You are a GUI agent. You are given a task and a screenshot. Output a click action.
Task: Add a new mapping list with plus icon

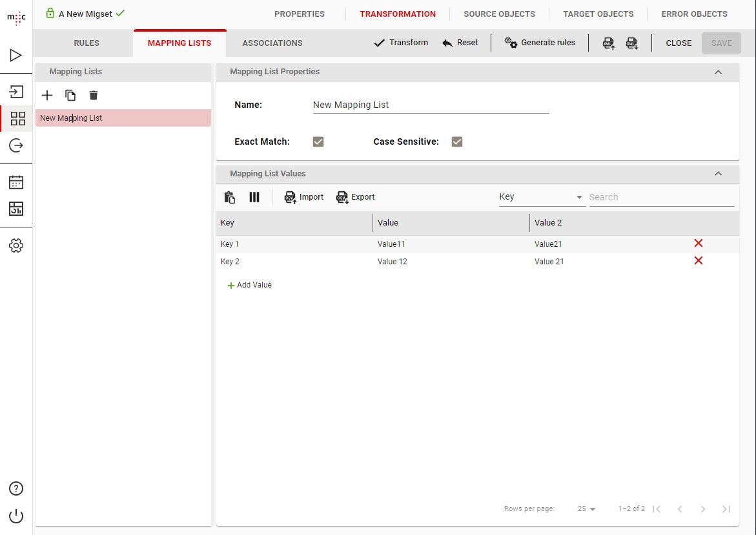coord(47,96)
